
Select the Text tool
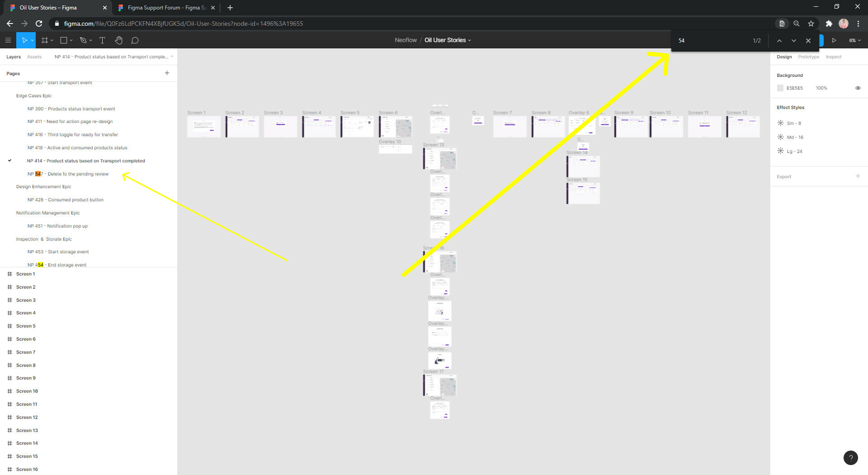tap(102, 40)
